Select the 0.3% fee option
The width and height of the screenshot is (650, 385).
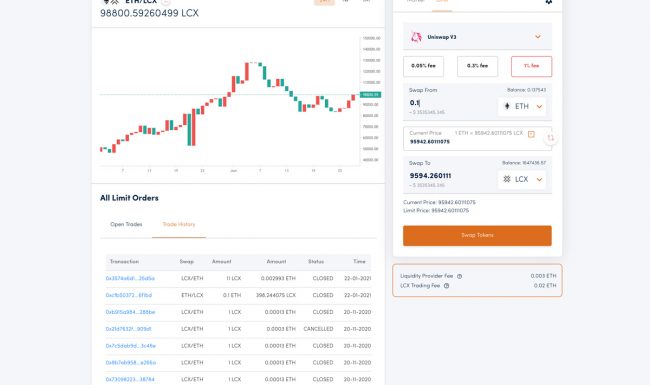point(477,66)
